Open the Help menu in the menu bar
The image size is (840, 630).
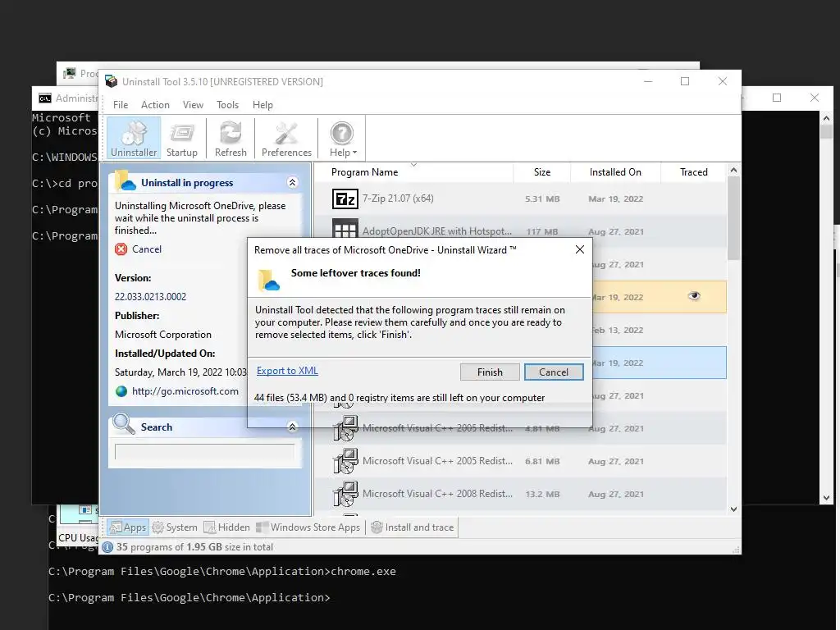click(x=262, y=105)
